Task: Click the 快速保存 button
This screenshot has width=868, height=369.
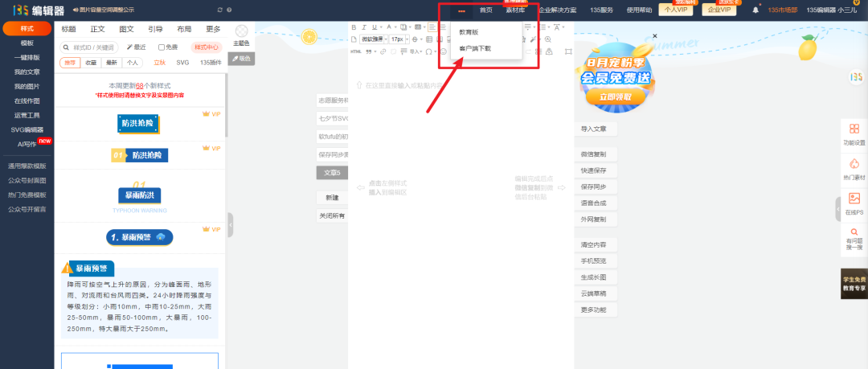Action: (595, 170)
